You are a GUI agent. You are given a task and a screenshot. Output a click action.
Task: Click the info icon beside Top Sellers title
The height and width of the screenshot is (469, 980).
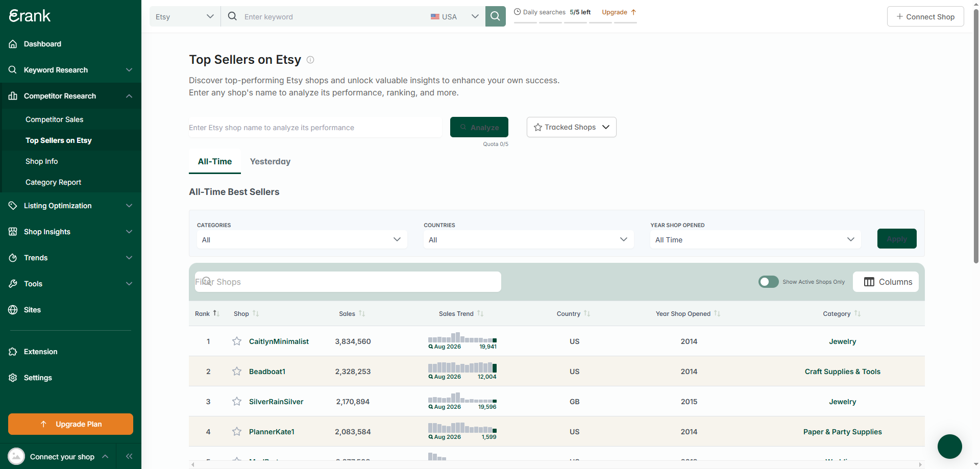[x=310, y=60]
